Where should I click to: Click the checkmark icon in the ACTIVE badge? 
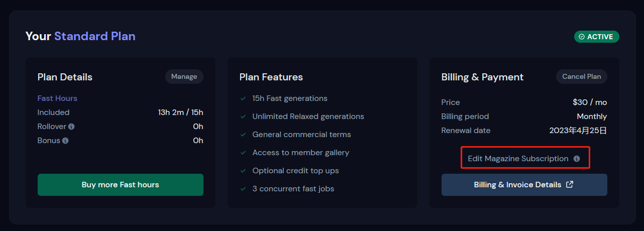(x=582, y=37)
